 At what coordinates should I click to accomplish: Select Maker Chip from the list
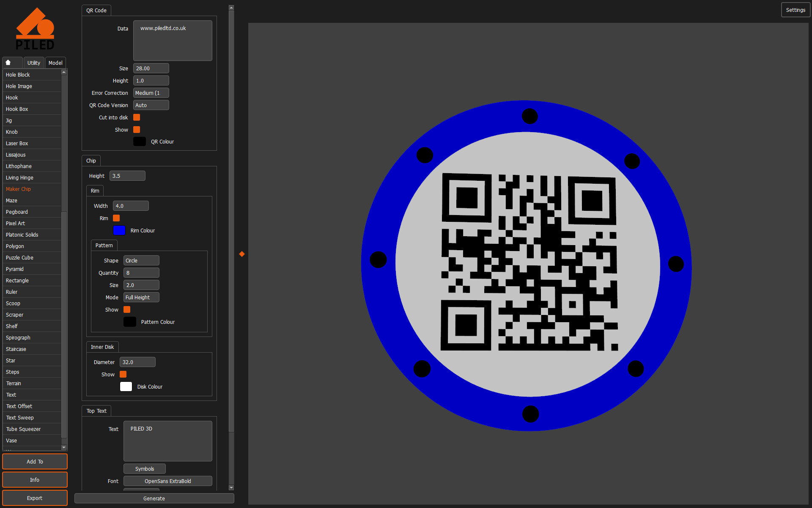click(x=32, y=189)
